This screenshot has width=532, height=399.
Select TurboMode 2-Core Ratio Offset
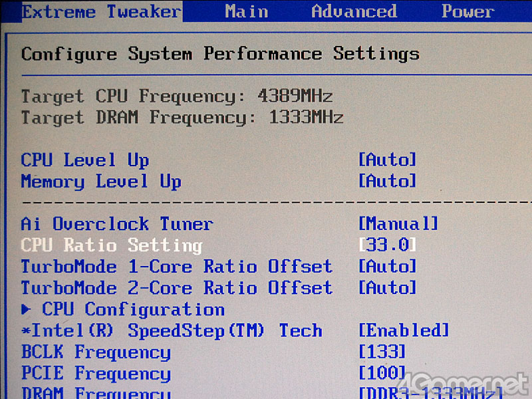click(x=176, y=288)
